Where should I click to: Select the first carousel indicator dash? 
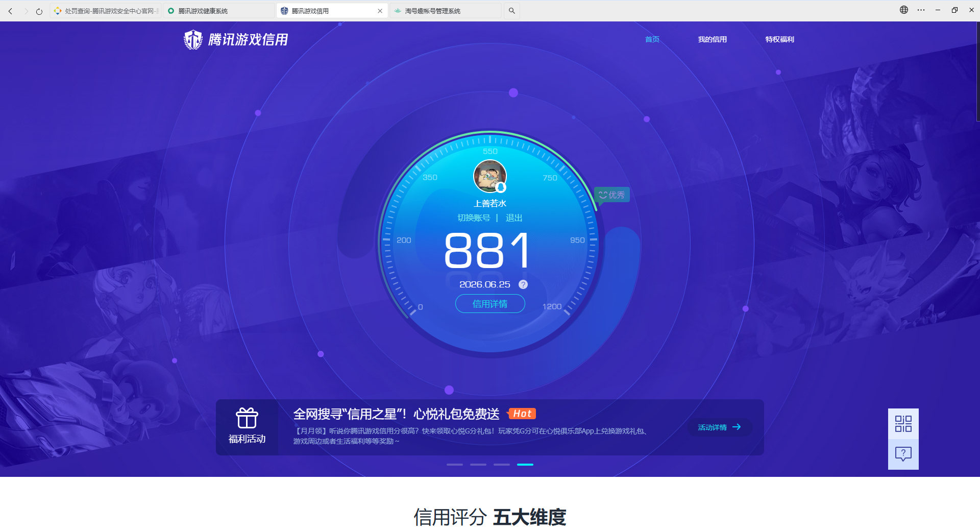click(455, 465)
